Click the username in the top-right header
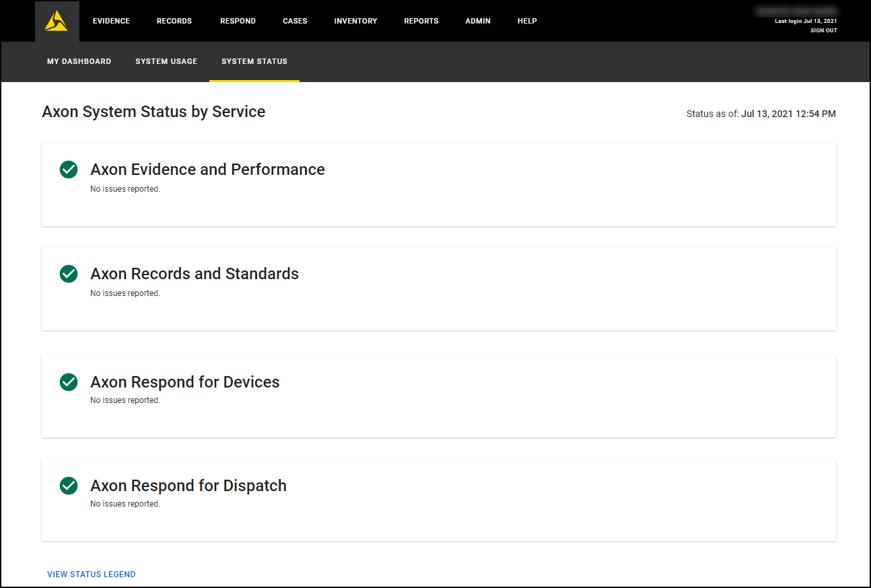The image size is (871, 588). [796, 11]
